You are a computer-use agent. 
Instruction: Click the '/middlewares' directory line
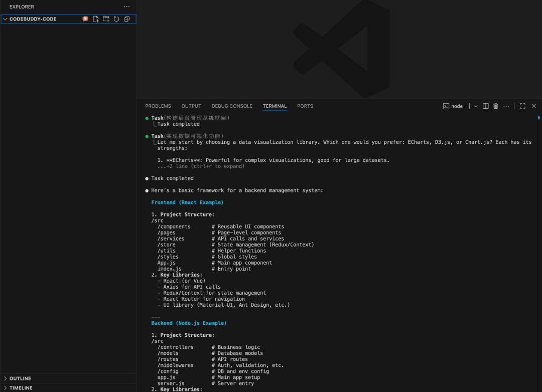click(220, 365)
